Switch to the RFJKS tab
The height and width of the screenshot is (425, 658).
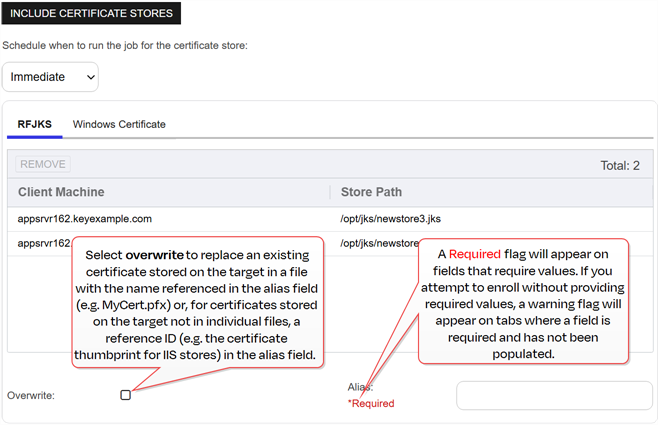pyautogui.click(x=35, y=124)
